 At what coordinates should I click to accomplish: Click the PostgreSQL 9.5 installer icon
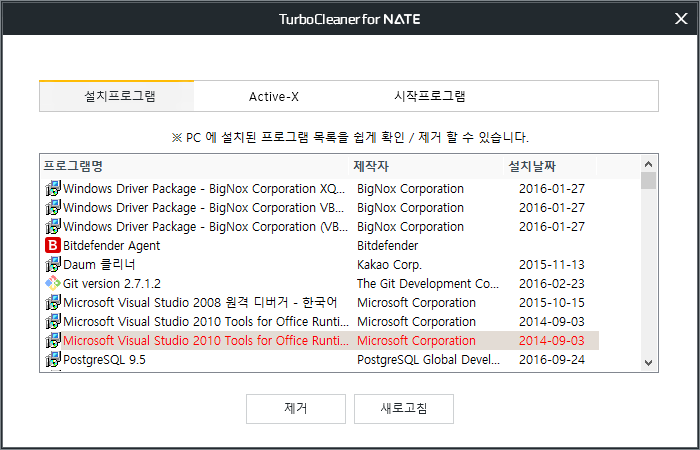[x=53, y=359]
